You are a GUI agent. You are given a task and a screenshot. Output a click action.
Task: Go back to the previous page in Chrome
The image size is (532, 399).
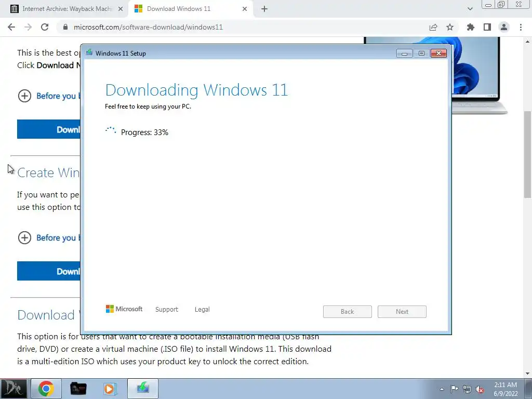click(x=11, y=27)
